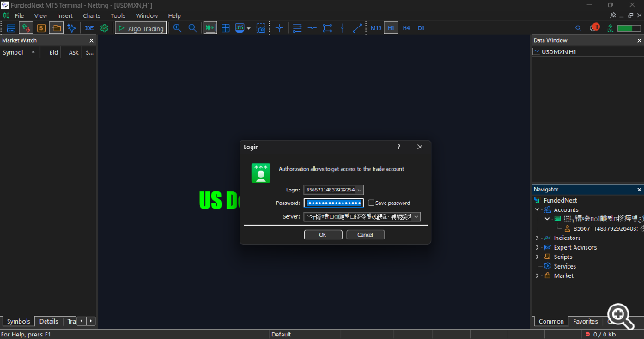The height and width of the screenshot is (339, 644).
Task: Click the search magnifier icon top right
Action: tap(578, 28)
